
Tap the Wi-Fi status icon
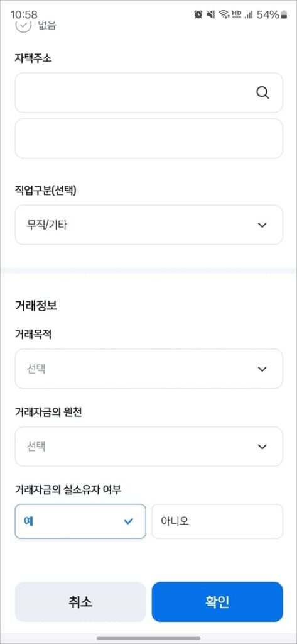coord(224,15)
